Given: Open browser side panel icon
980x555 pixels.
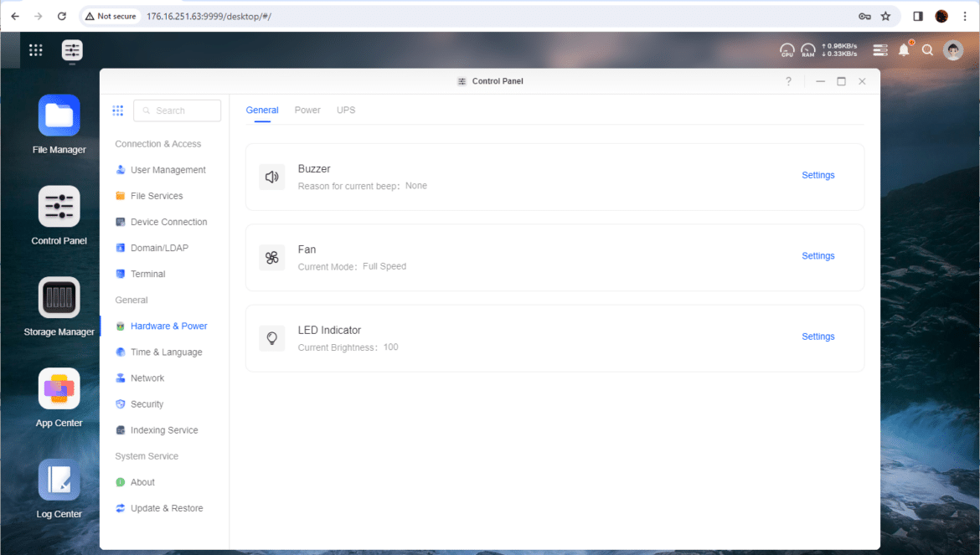Looking at the screenshot, I should [x=918, y=16].
